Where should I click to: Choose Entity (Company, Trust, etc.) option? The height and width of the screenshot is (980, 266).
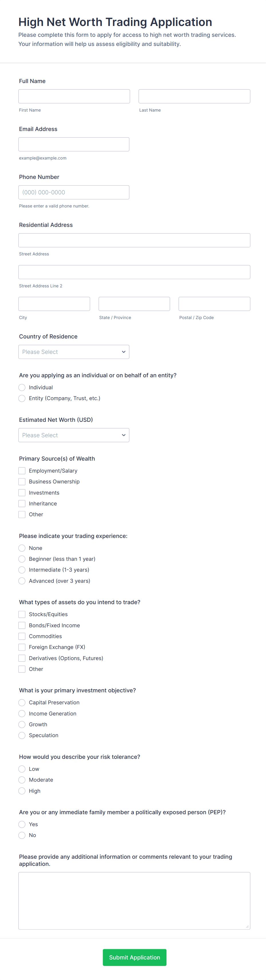22,398
